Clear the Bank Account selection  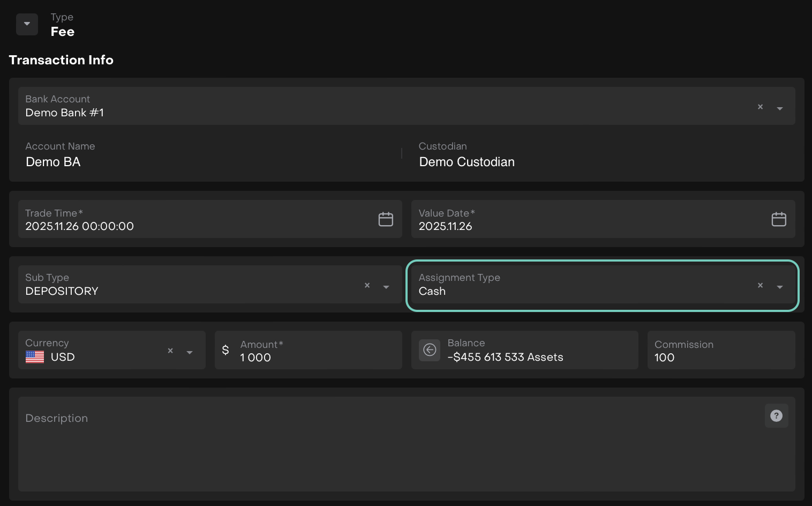pos(760,107)
